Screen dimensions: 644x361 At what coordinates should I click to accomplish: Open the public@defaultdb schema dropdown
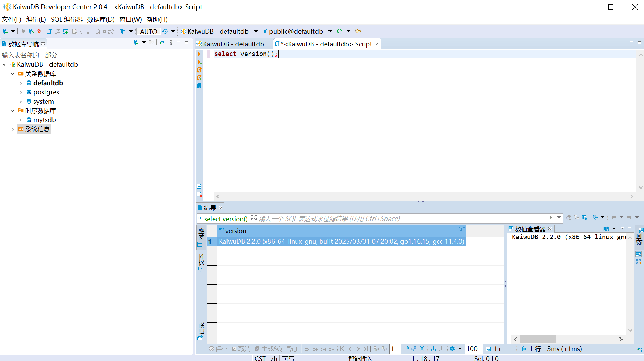click(x=330, y=31)
